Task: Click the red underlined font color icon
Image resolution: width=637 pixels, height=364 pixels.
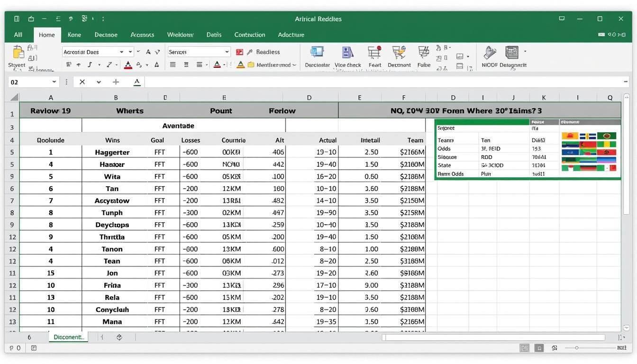Action: (x=127, y=65)
